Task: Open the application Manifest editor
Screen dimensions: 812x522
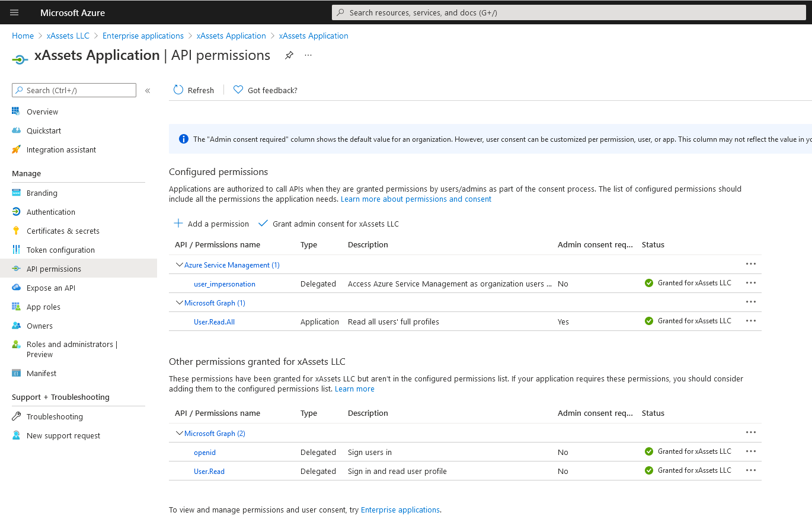Action: tap(41, 373)
